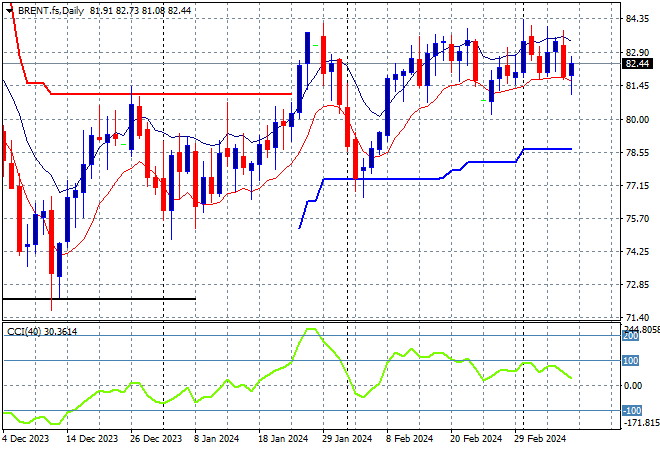This screenshot has width=660, height=450.
Task: Click the 80.00 price axis label
Action: pos(638,119)
